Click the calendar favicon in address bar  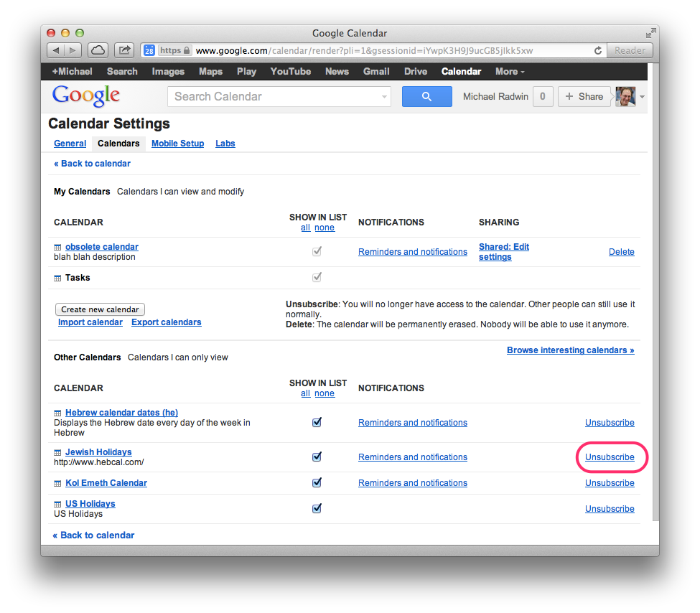click(x=149, y=50)
